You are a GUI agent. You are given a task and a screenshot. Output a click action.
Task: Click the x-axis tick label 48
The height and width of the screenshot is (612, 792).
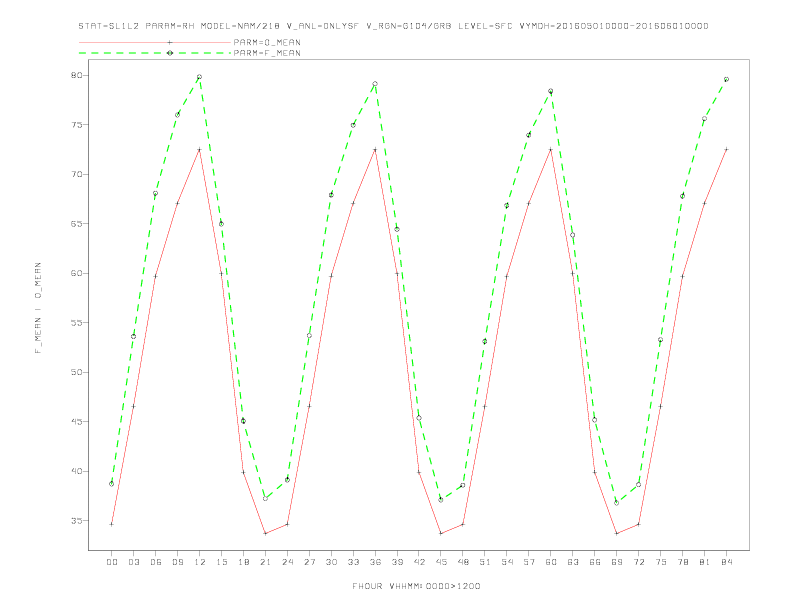click(x=463, y=562)
